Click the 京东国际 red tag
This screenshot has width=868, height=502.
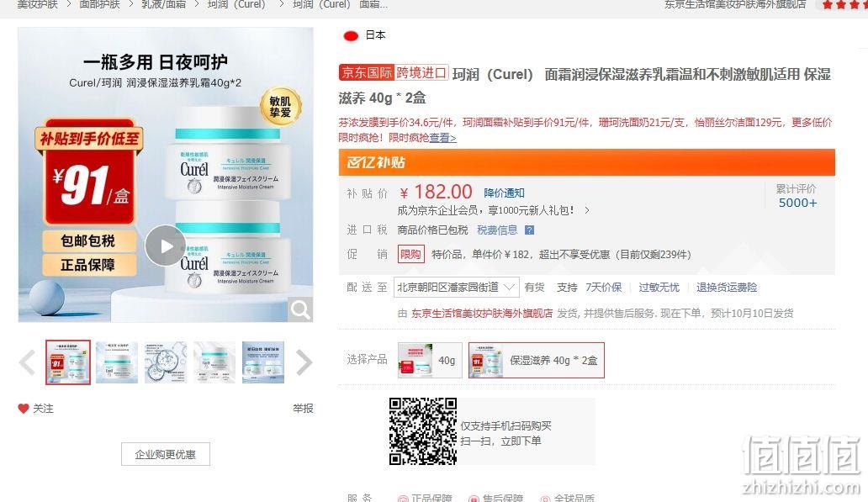(367, 72)
